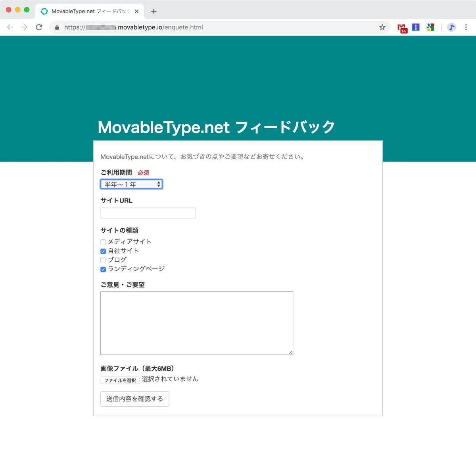This screenshot has height=461, width=476.
Task: Click the ご意見・ご要望 field label
Action: (x=123, y=285)
